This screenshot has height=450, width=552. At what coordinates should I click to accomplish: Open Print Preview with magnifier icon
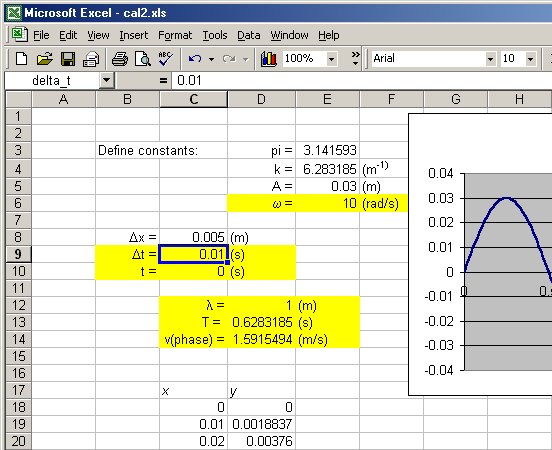click(x=143, y=59)
